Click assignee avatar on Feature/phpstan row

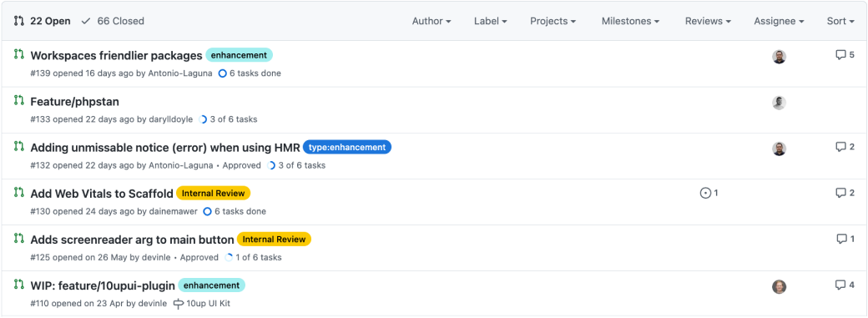click(779, 103)
